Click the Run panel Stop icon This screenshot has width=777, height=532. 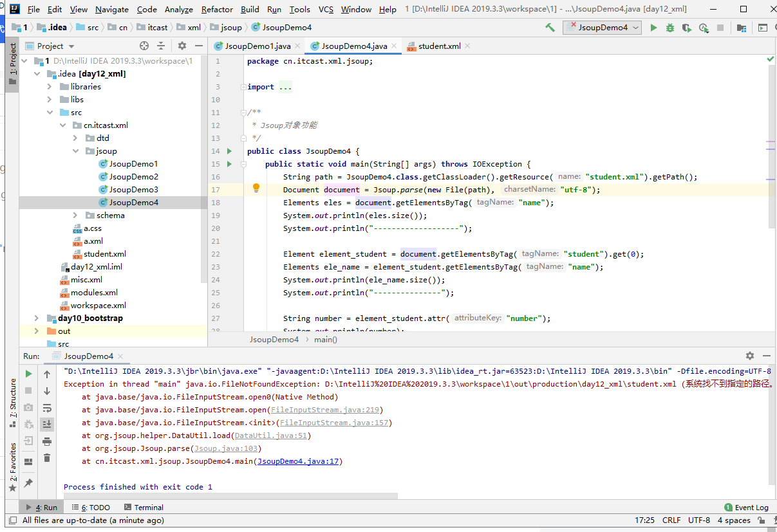(28, 390)
